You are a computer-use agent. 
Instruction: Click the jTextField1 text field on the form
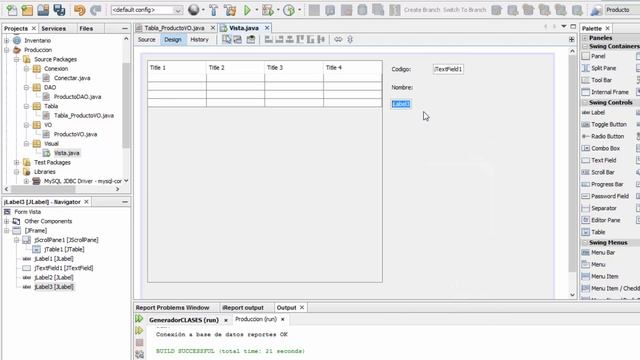click(x=448, y=69)
